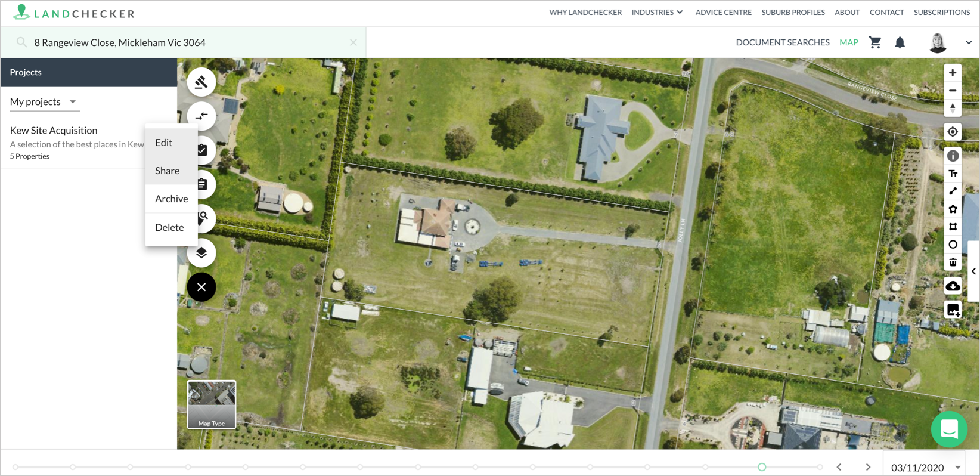Select Share in the context menu
Viewport: 980px width, 476px height.
(172, 171)
